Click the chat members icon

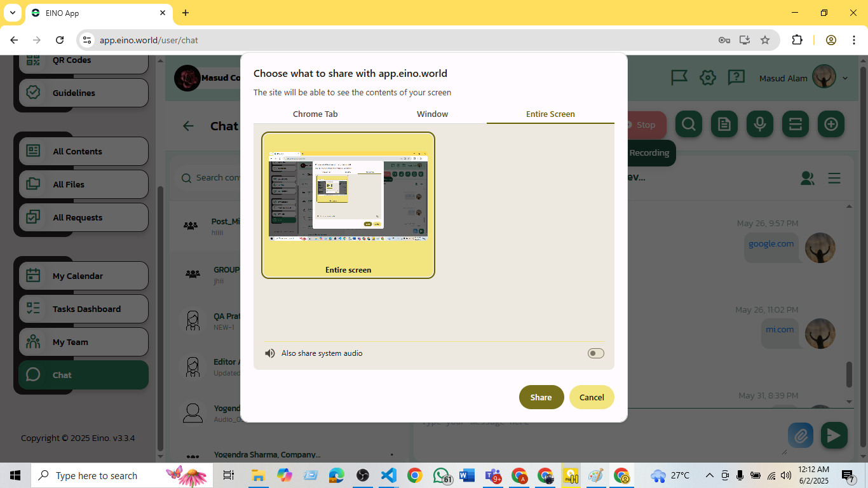pos(808,179)
